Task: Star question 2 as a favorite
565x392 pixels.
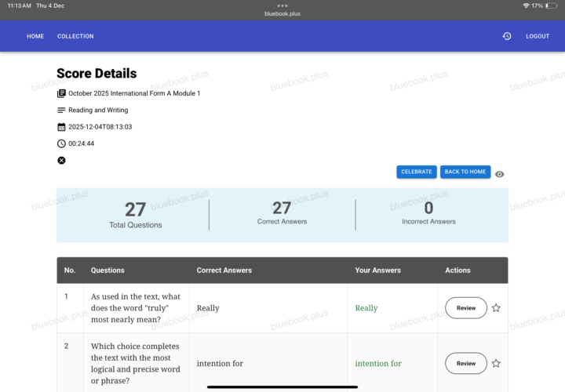Action: pyautogui.click(x=496, y=363)
